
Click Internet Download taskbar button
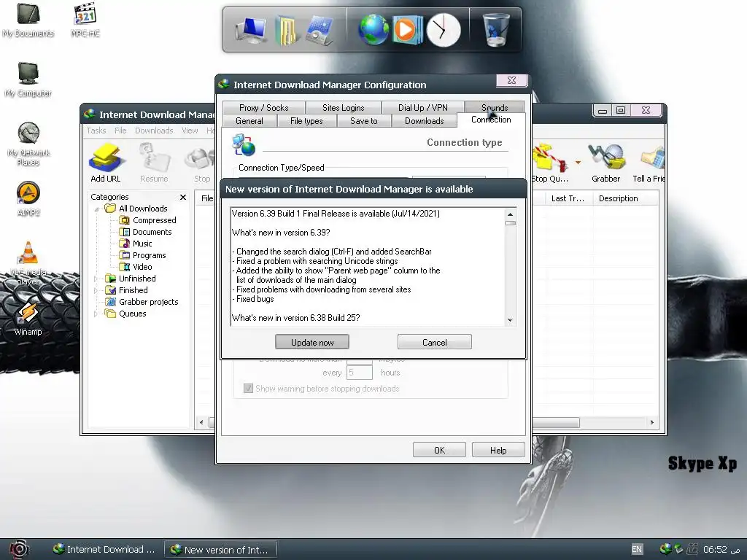(x=104, y=549)
